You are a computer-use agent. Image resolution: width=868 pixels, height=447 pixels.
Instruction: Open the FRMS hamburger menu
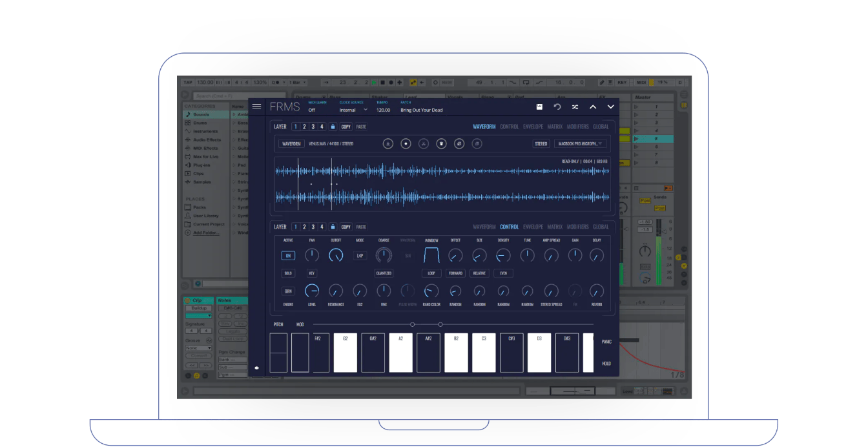point(257,105)
